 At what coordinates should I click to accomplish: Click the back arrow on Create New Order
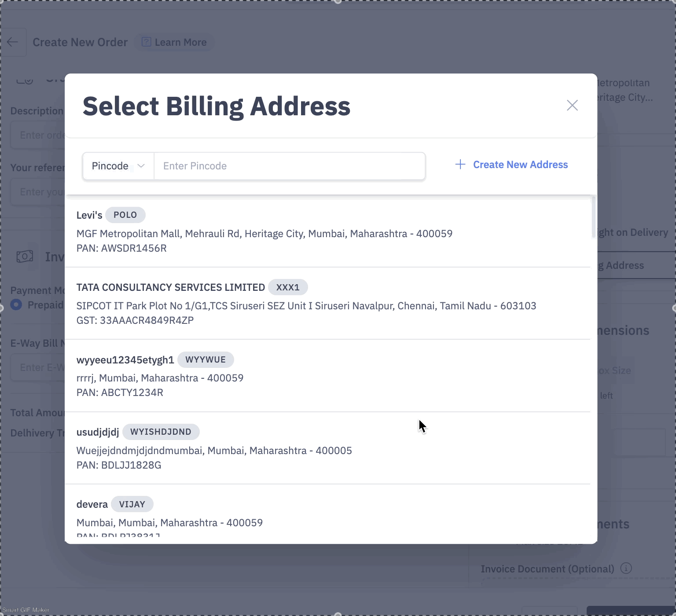point(13,42)
